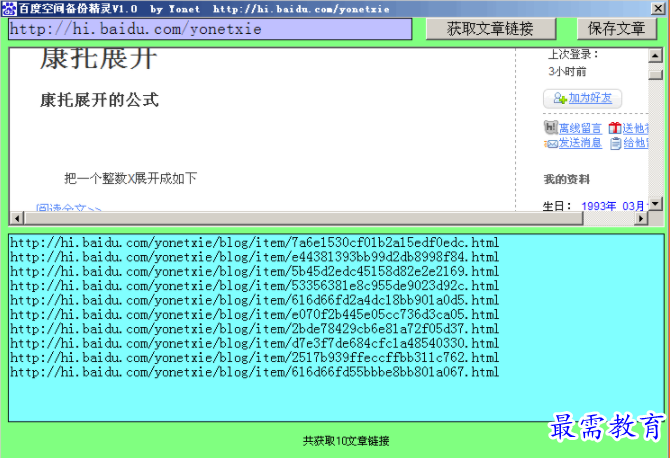Select the link ending 53356381e8c955de9023d92c.html
Screen dimensions: 672x458
pos(255,286)
